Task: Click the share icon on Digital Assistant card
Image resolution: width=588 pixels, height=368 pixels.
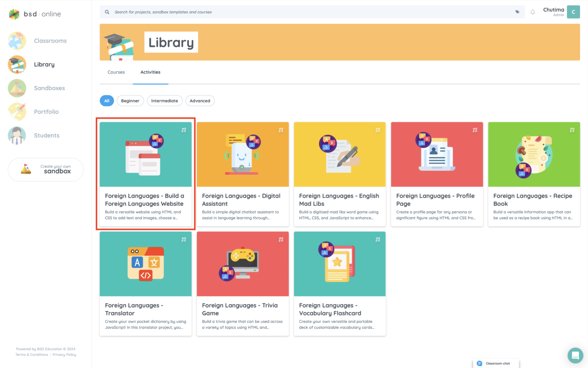Action: click(x=281, y=130)
